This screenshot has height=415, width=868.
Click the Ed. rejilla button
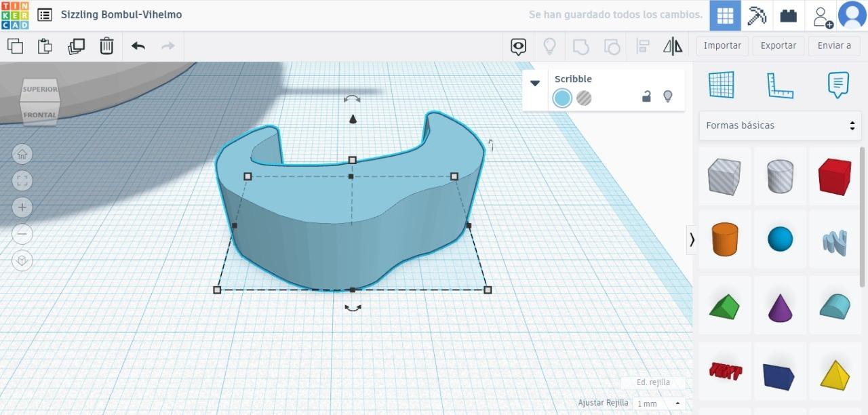653,382
